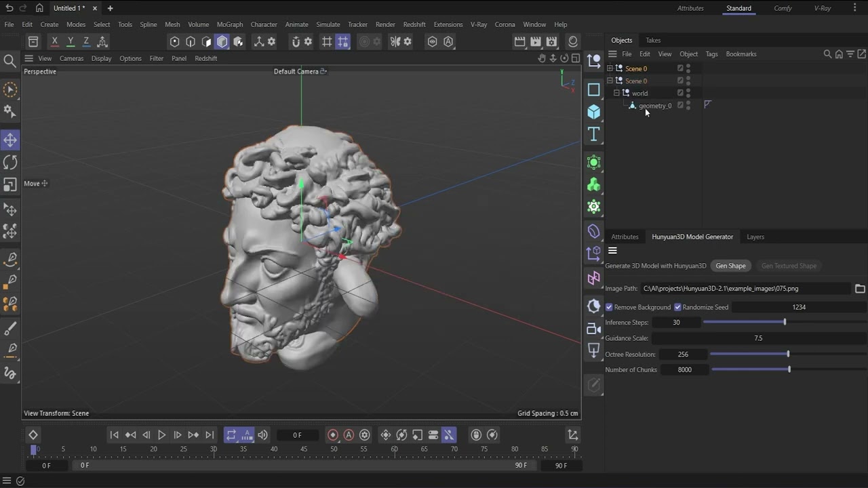Switch to the Attributes panel tab
The image size is (868, 488).
[x=625, y=237]
